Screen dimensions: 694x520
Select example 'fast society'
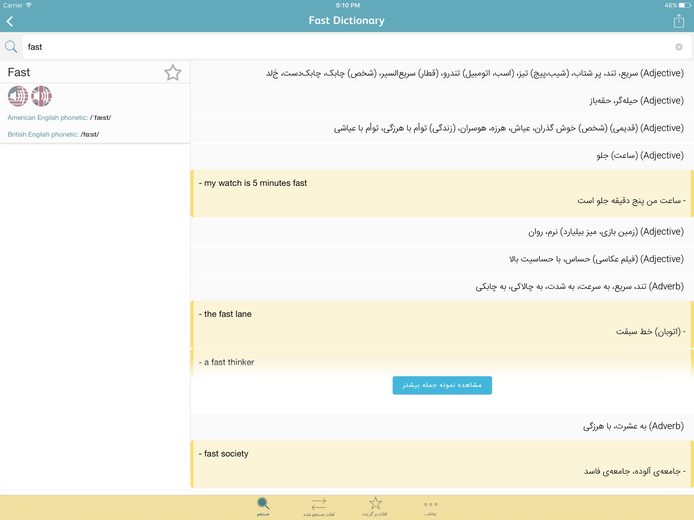pos(442,464)
